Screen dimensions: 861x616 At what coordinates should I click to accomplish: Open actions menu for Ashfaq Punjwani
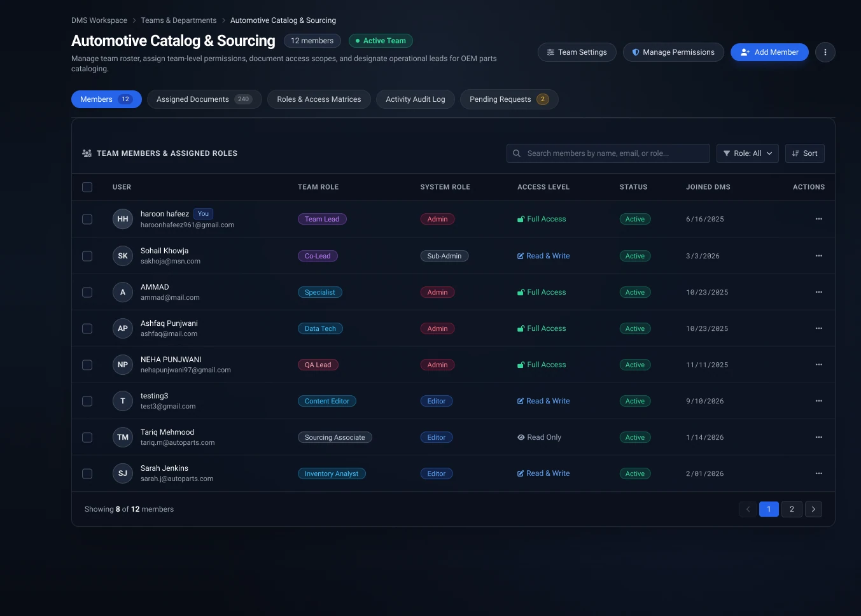point(819,328)
